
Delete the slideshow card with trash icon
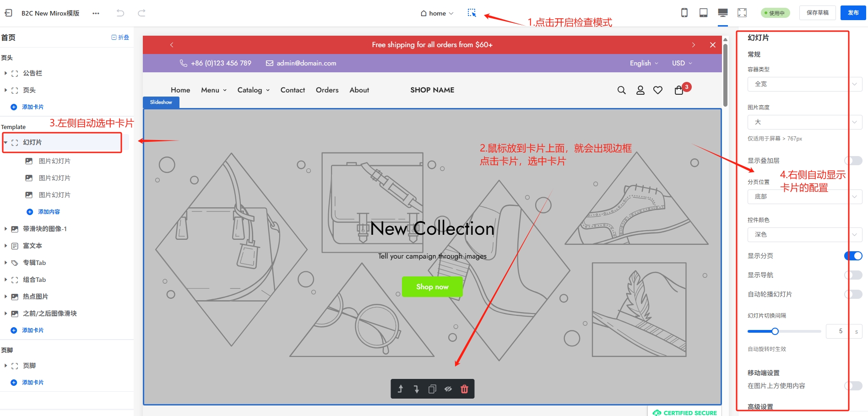[464, 389]
